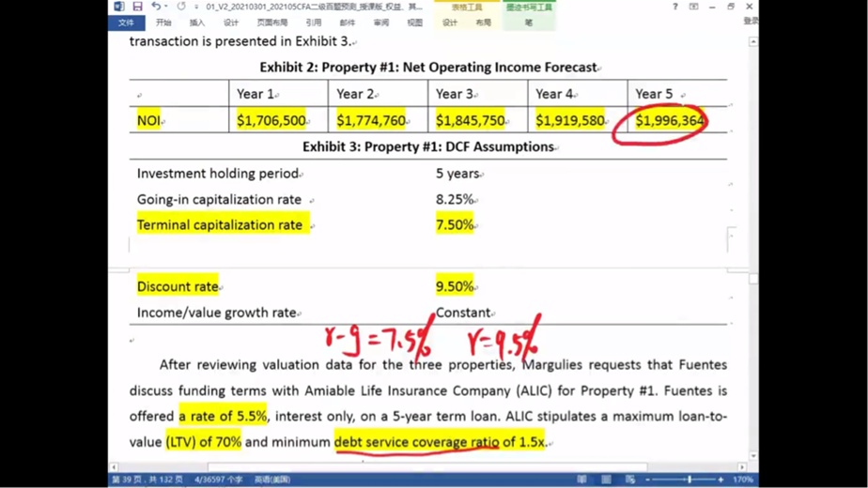
Task: Open the 页面布局 (Page Layout) tab
Action: pos(271,23)
